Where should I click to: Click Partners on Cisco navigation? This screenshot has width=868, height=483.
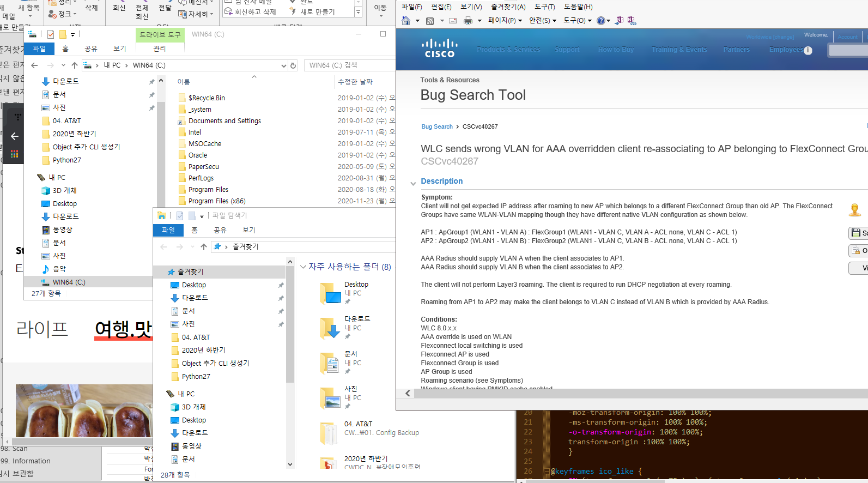[736, 50]
